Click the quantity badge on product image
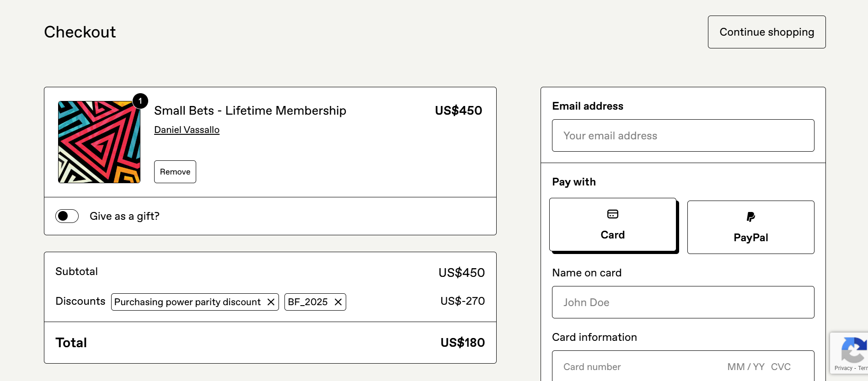This screenshot has height=381, width=868. tap(140, 101)
